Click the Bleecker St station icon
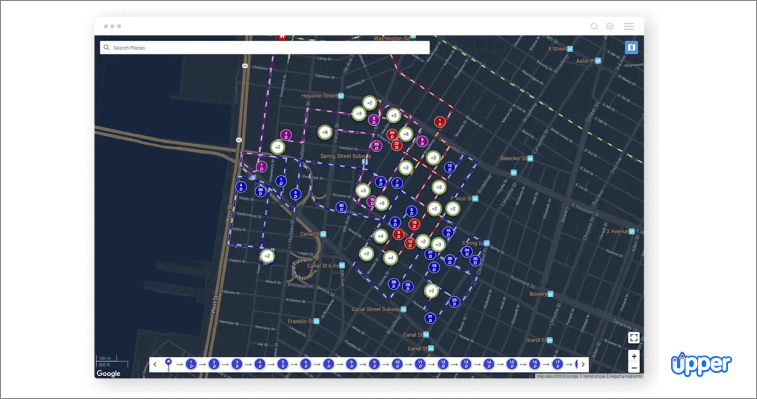The width and height of the screenshot is (757, 399). pos(530,158)
